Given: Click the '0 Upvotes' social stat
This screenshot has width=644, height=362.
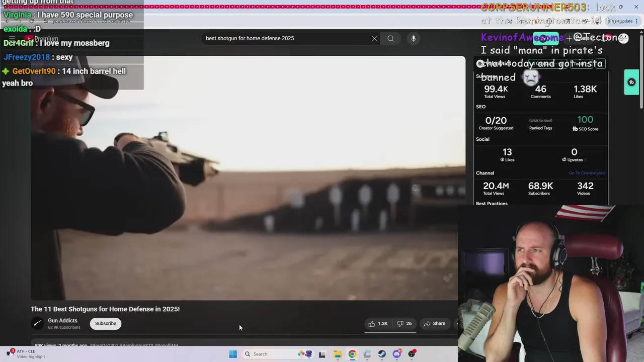Looking at the screenshot, I should click(574, 154).
